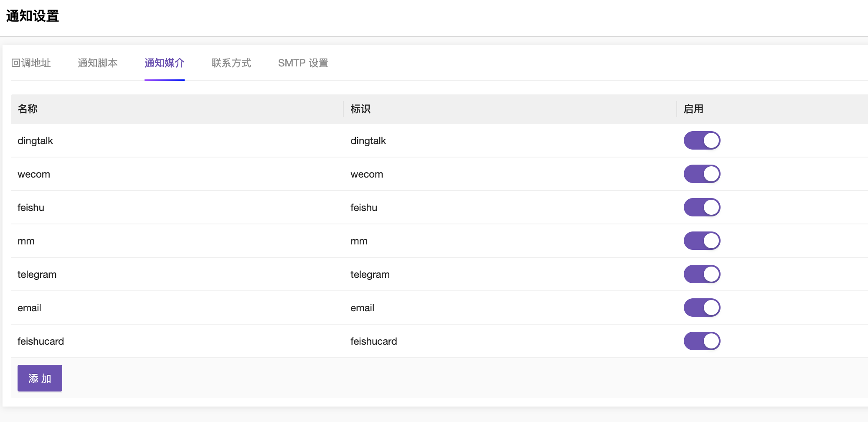Click the feishucard name cell

[41, 341]
